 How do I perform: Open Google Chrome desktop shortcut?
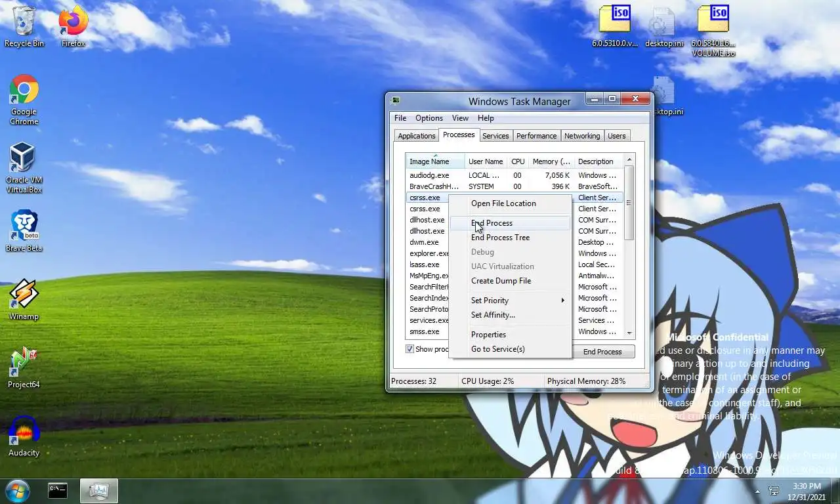(x=24, y=100)
